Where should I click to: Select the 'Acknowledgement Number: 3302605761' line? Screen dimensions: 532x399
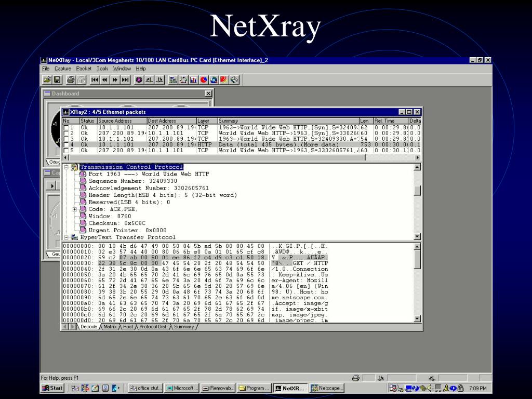click(149, 188)
